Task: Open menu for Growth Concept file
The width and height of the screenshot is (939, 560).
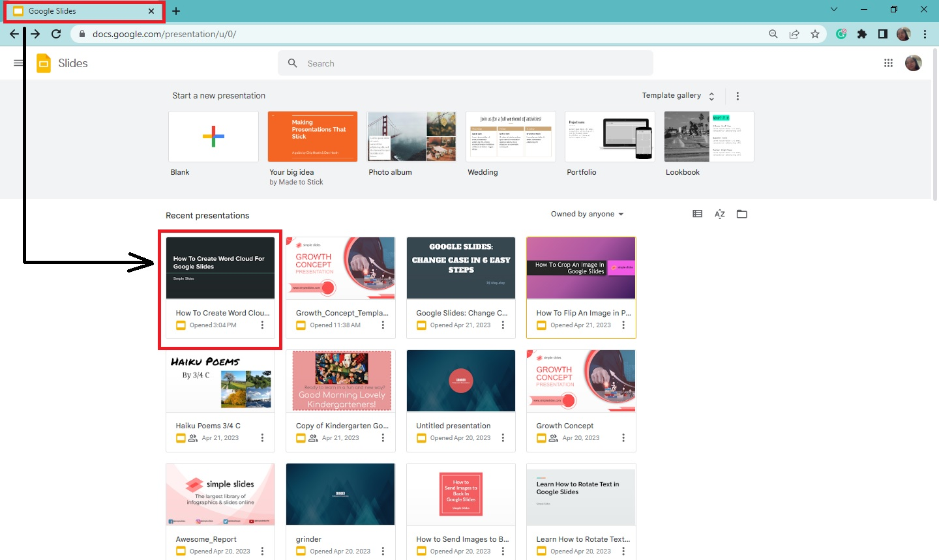Action: point(623,438)
